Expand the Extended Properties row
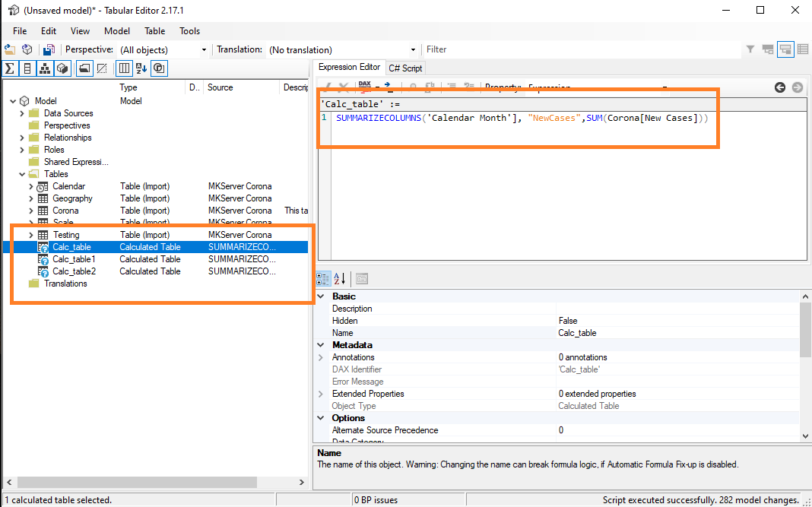 tap(321, 394)
